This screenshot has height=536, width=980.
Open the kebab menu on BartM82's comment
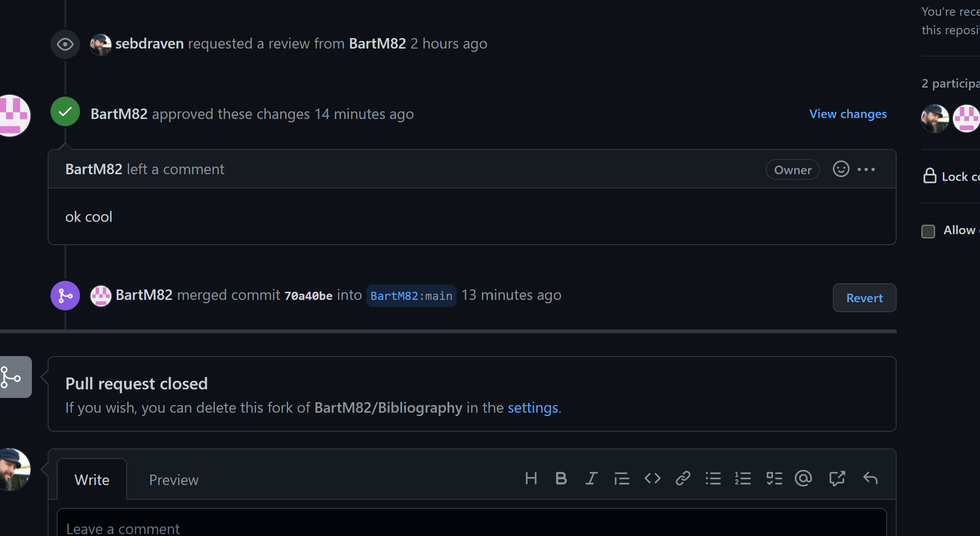(867, 169)
